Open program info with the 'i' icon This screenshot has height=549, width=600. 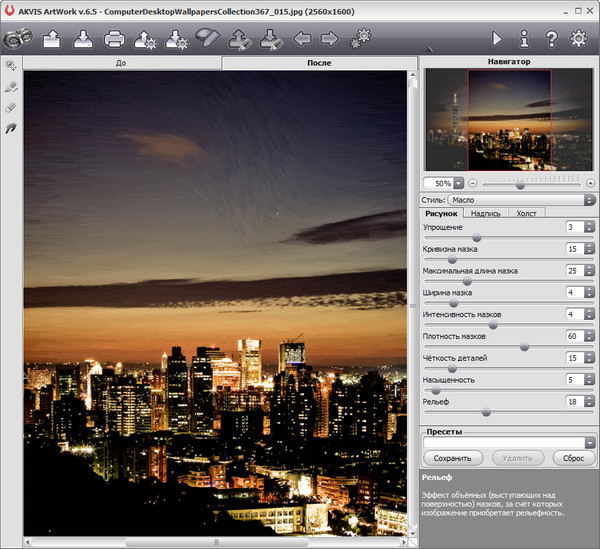(524, 39)
